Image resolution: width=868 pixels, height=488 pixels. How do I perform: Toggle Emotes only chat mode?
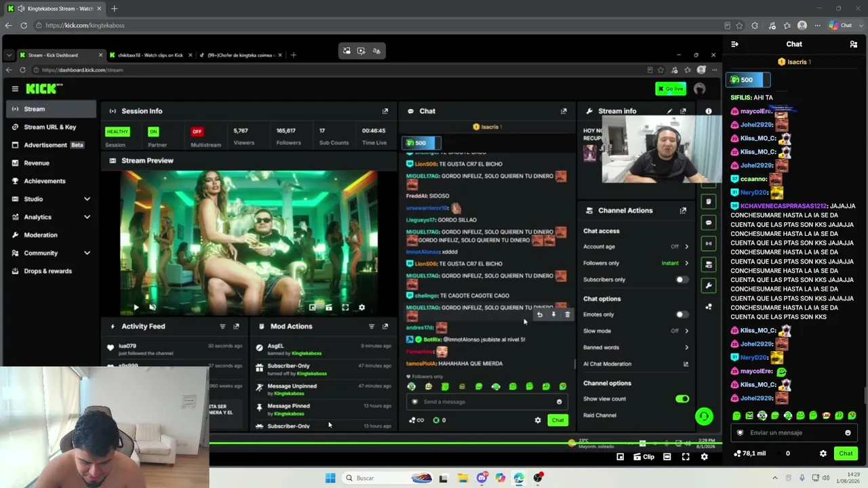click(x=682, y=314)
